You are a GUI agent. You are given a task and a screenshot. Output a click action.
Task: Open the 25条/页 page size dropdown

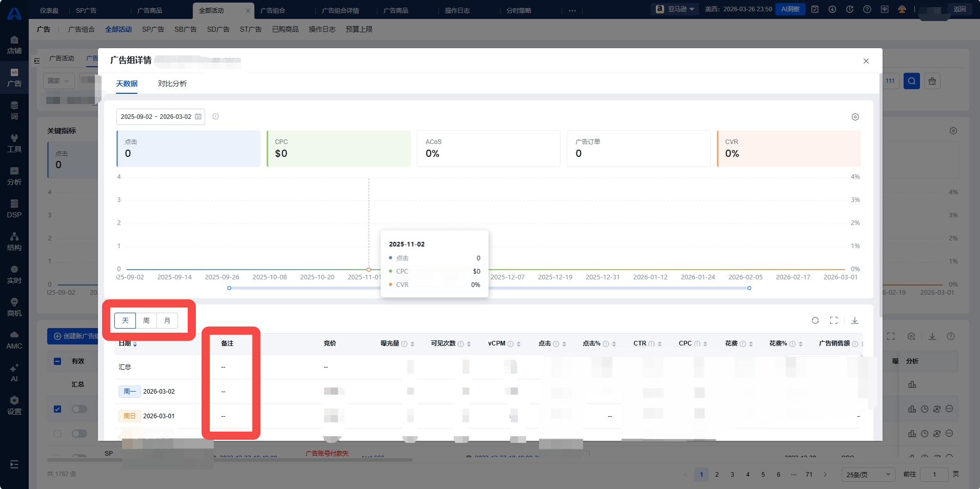868,475
